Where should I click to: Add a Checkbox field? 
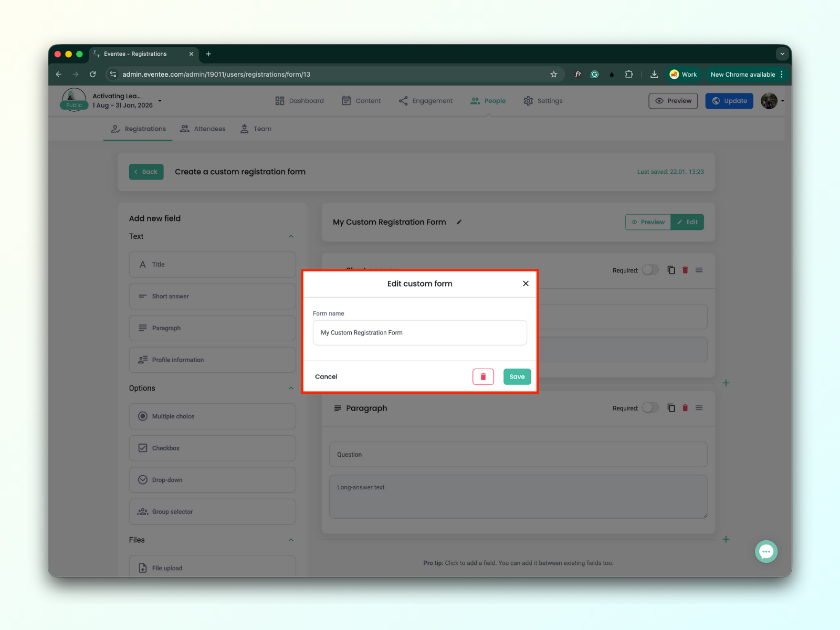(213, 448)
